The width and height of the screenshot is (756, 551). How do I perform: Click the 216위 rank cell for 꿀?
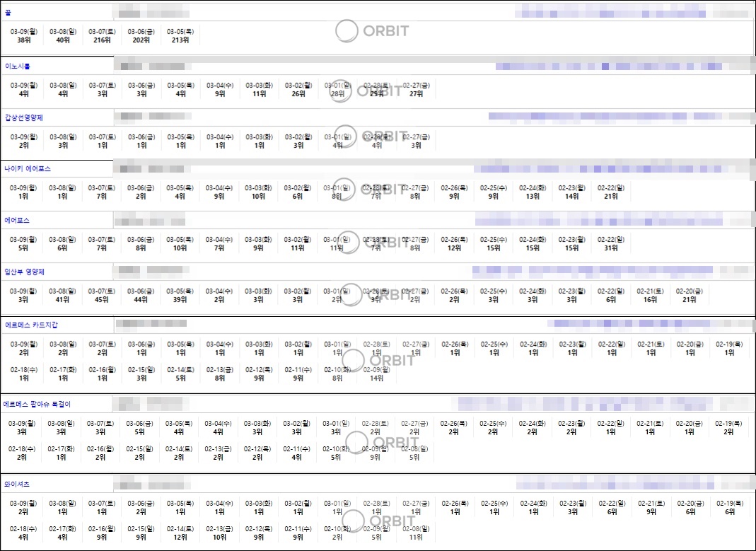tap(102, 36)
